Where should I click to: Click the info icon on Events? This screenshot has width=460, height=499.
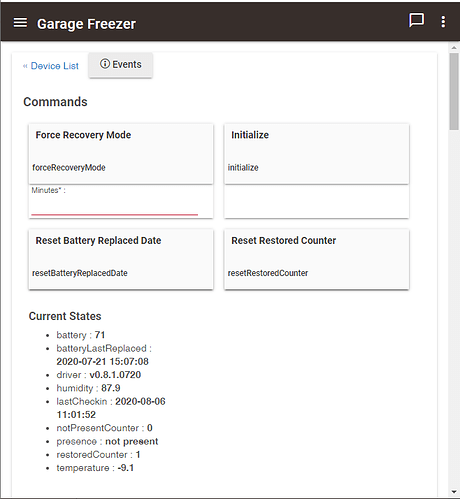(105, 64)
